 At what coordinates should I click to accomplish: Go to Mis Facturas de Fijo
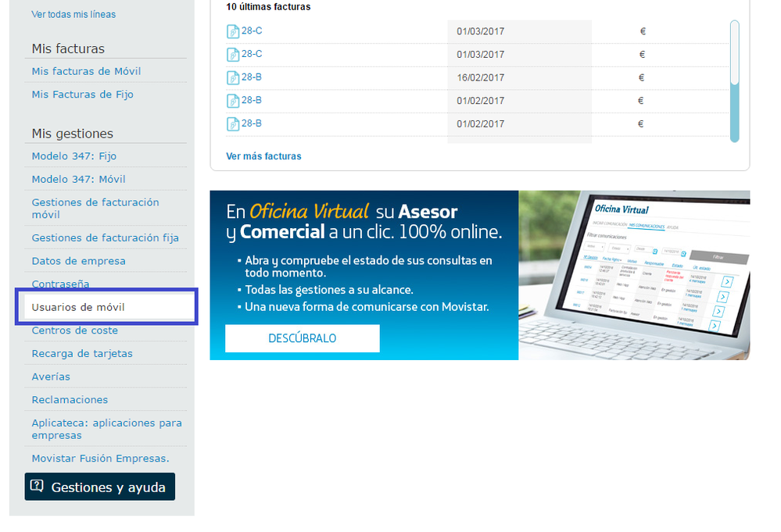(x=82, y=95)
